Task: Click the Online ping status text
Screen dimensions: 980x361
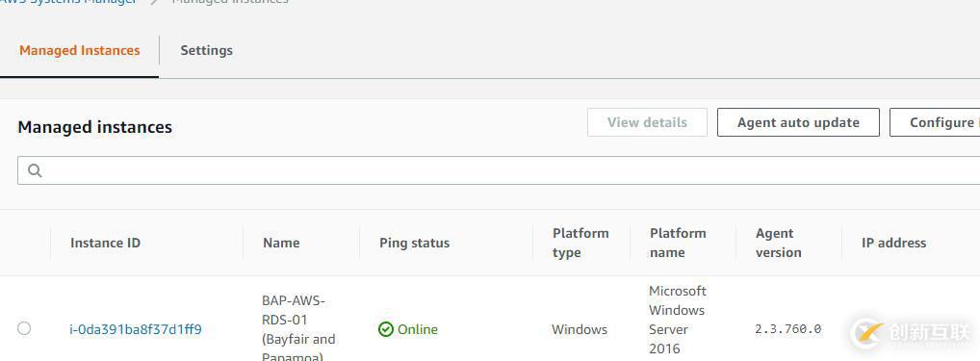Action: pos(418,329)
